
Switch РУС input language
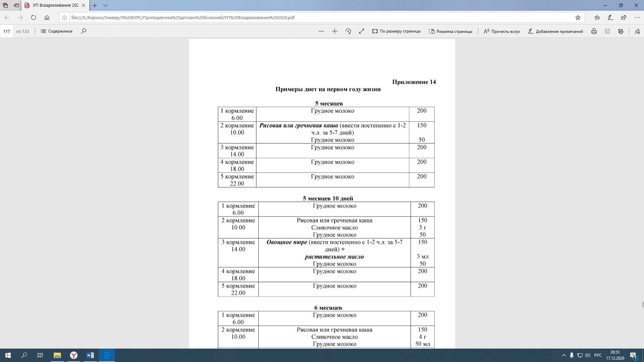point(598,355)
